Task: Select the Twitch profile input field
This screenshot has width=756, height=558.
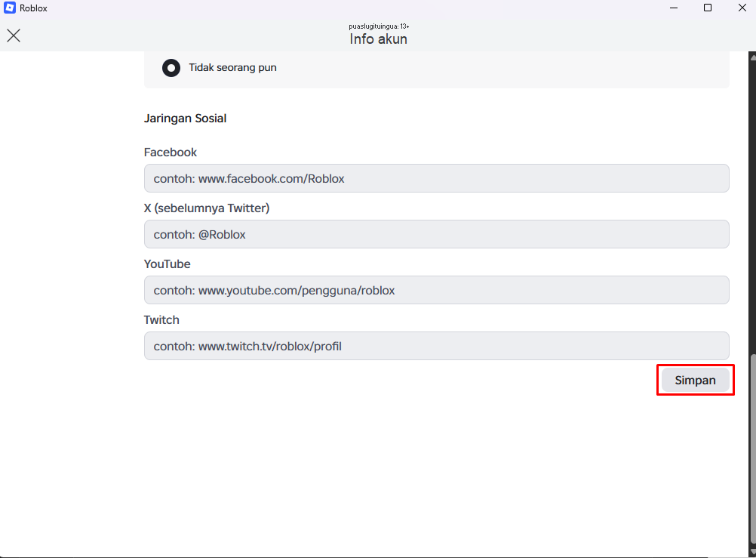Action: point(436,346)
